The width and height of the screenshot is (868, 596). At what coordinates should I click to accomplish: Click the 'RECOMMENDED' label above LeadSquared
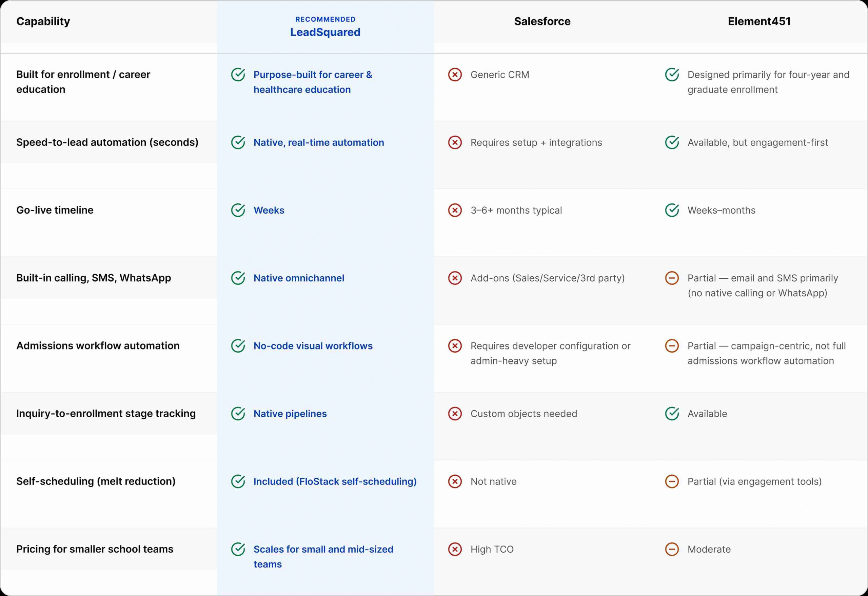click(x=325, y=19)
